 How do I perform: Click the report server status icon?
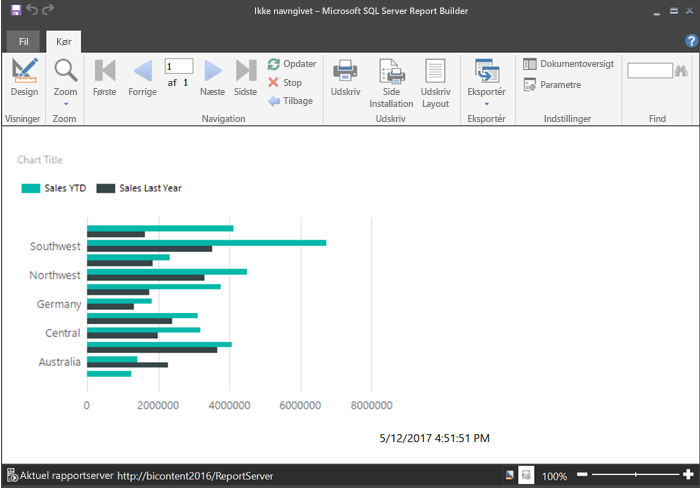coord(12,475)
